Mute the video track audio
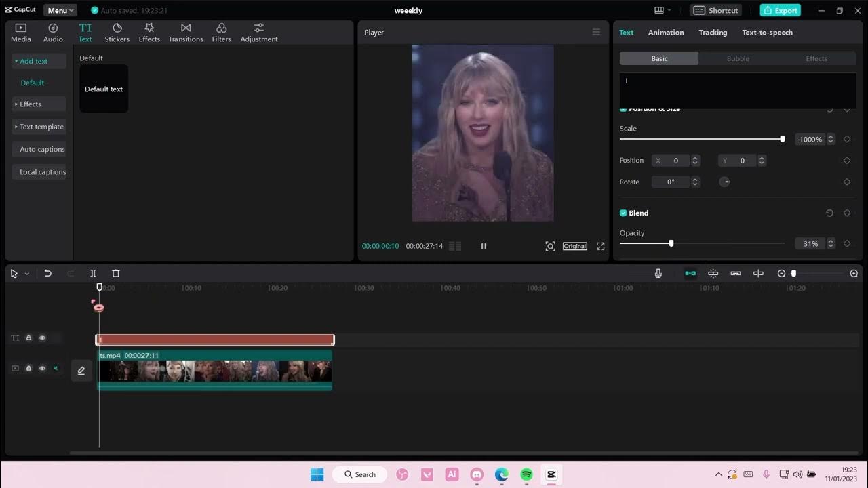 (56, 369)
